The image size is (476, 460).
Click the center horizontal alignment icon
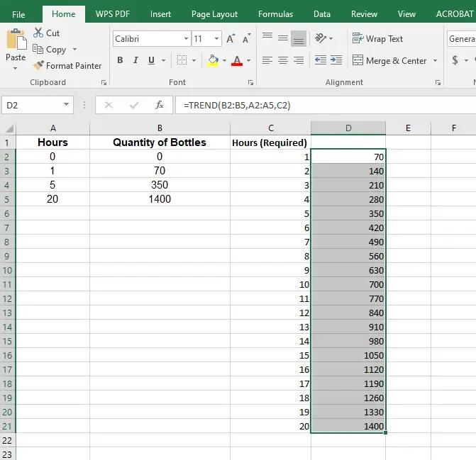[x=283, y=61]
